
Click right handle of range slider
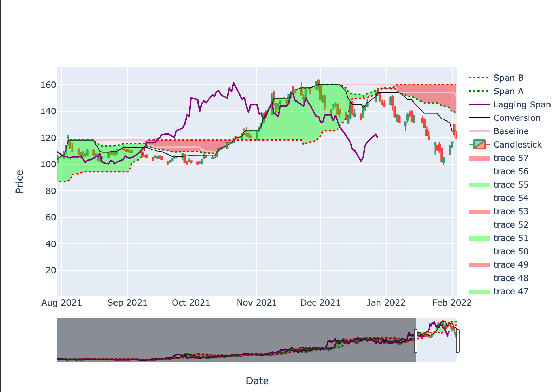(457, 341)
